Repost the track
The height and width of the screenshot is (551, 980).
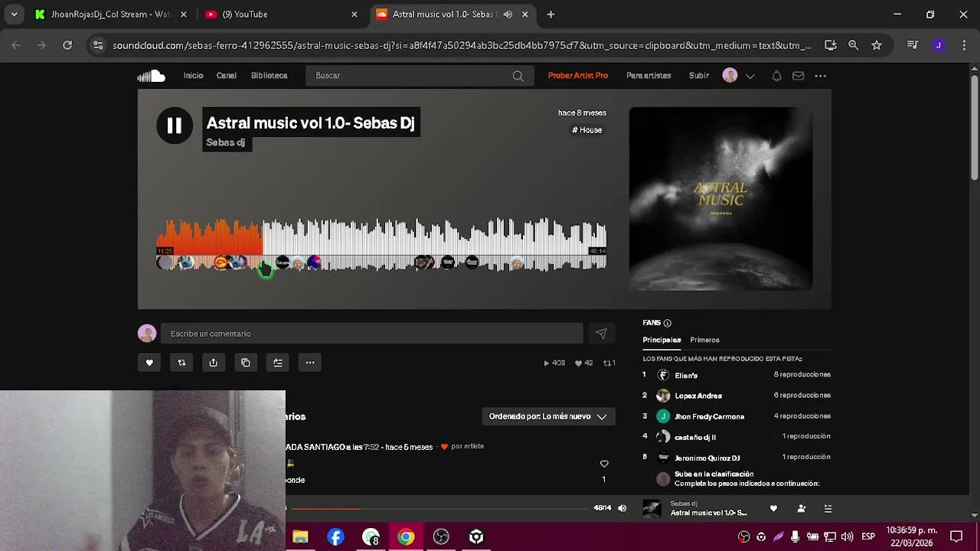(181, 363)
